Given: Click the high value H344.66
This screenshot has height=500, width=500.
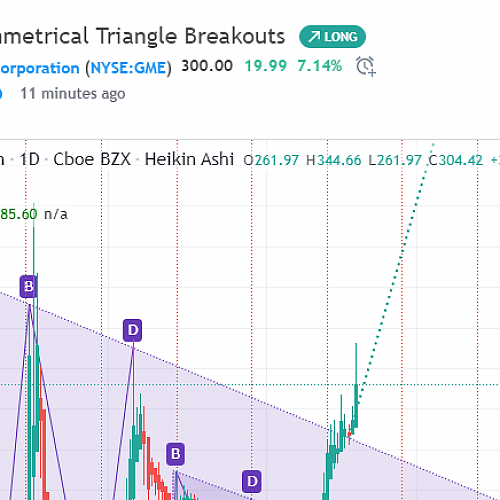Looking at the screenshot, I should (334, 160).
